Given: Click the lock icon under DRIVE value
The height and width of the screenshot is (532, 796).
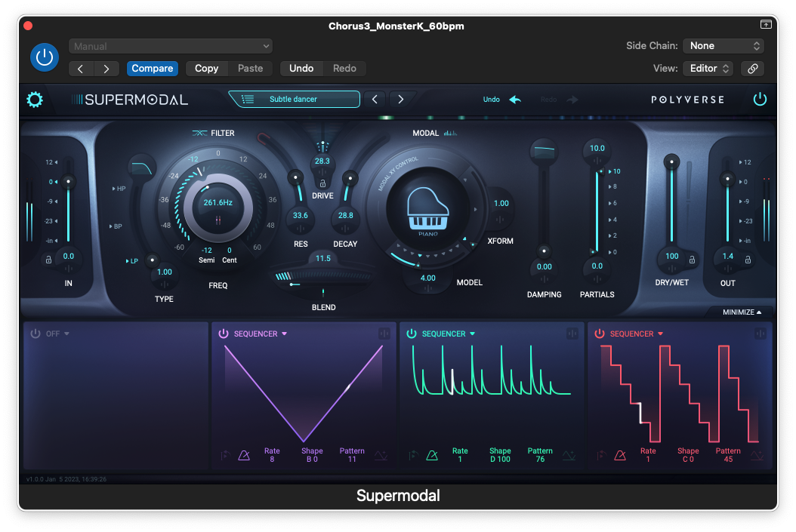Looking at the screenshot, I should [322, 183].
